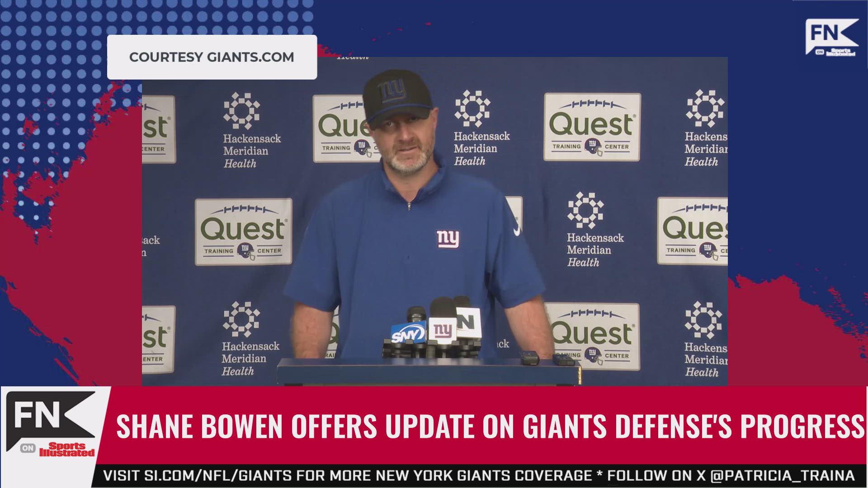Click the recorder device on the podium
Image resolution: width=868 pixels, height=488 pixels.
[x=528, y=357]
